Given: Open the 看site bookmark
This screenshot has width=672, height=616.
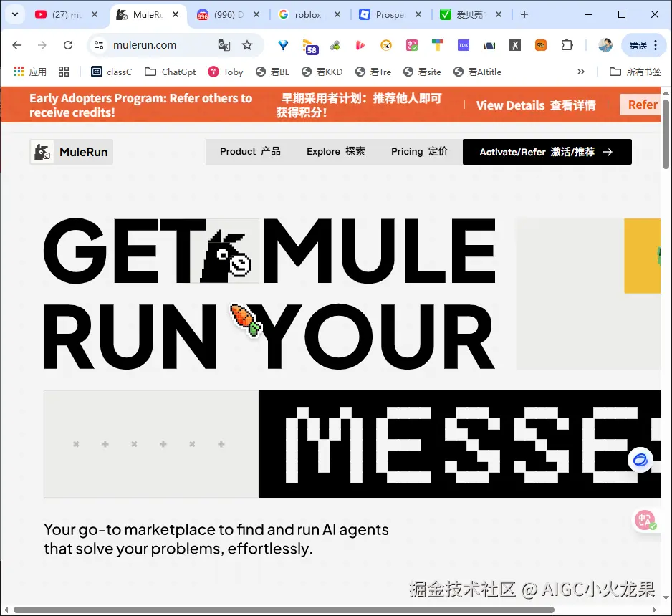Looking at the screenshot, I should tap(422, 72).
